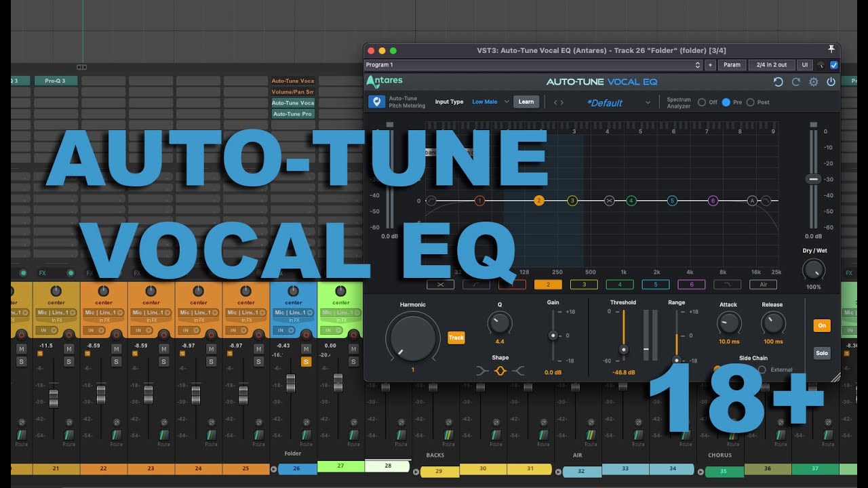This screenshot has width=868, height=488.
Task: Select the yellow band 3 tab below the graph
Action: click(x=584, y=285)
